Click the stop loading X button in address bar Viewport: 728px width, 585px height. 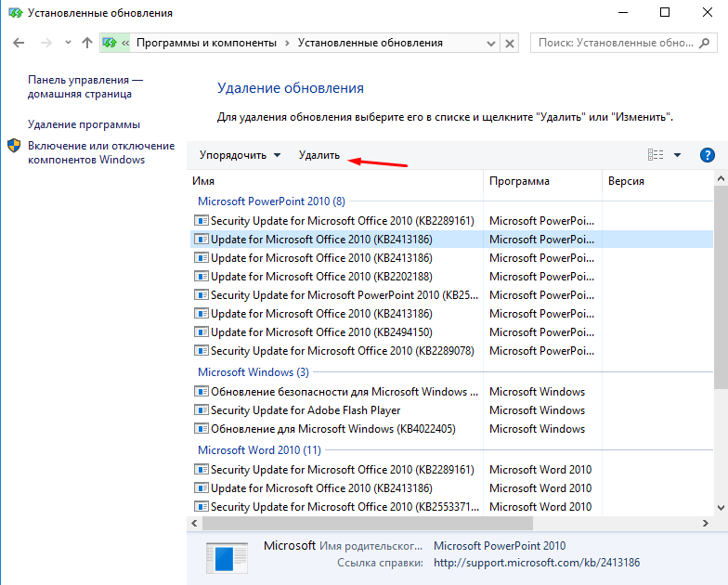pos(509,44)
